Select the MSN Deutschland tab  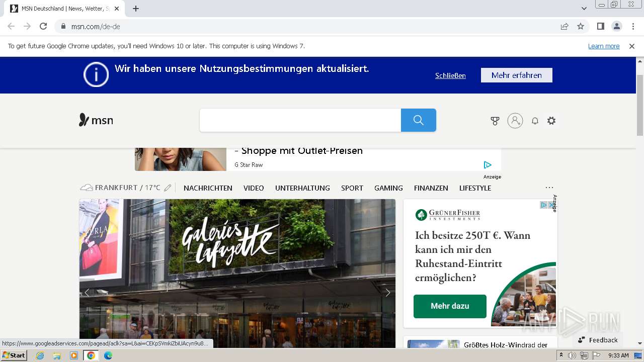click(65, 9)
